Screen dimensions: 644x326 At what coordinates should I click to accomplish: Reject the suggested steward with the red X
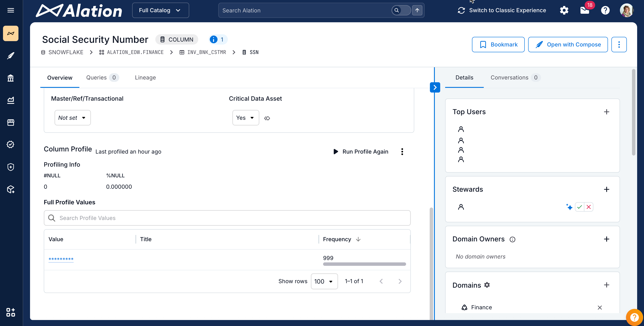coord(588,207)
